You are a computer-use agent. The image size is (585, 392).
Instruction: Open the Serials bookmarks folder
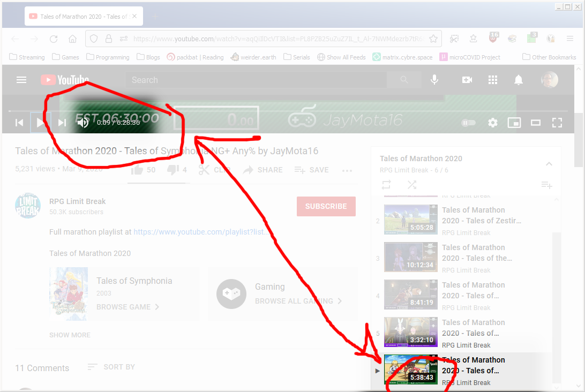pyautogui.click(x=297, y=57)
